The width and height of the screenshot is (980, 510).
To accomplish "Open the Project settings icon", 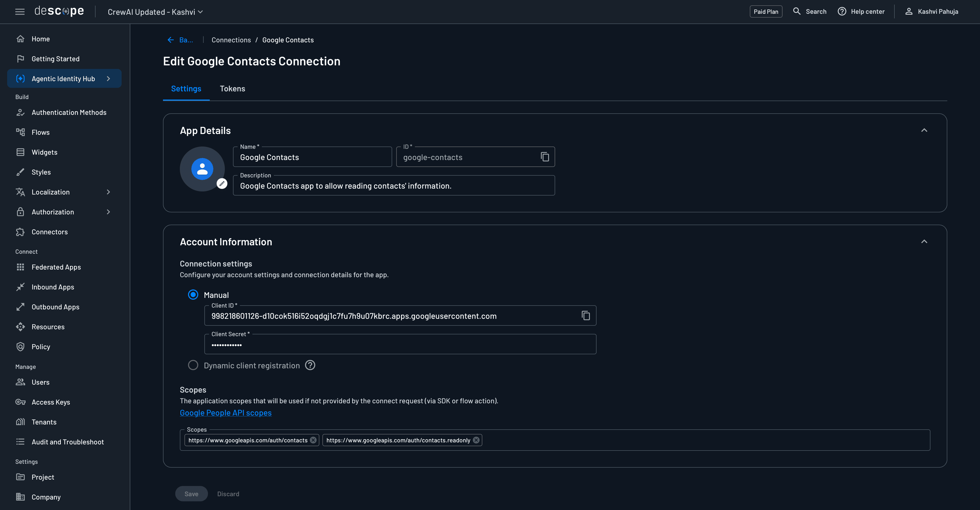I will coord(20,477).
